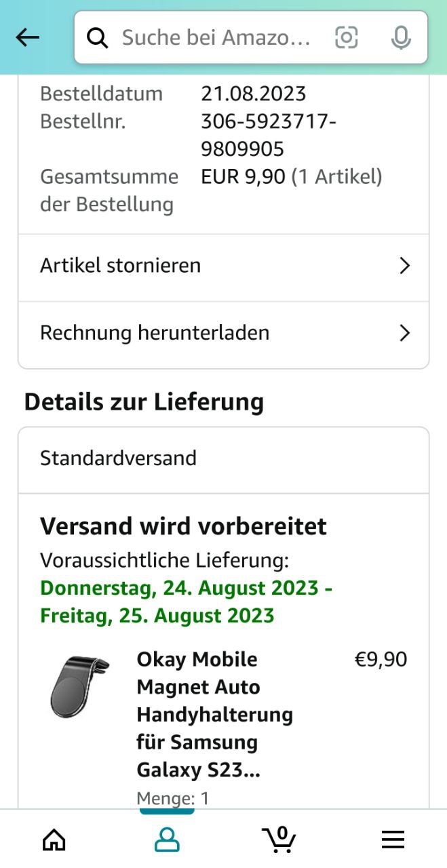This screenshot has height=868, width=447.
Task: Tap the back arrow
Action: pos(28,38)
